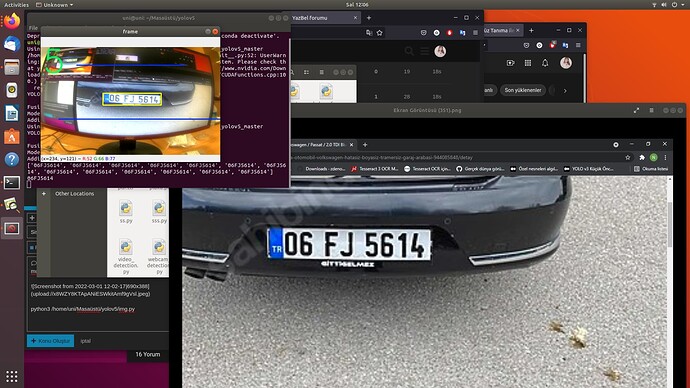Image resolution: width=690 pixels, height=388 pixels.
Task: Open Thunderbird mail from the dock
Action: click(x=12, y=44)
